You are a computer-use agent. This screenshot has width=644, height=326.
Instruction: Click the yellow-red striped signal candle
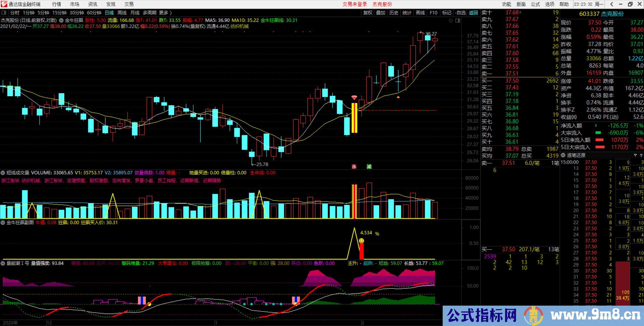(x=354, y=118)
